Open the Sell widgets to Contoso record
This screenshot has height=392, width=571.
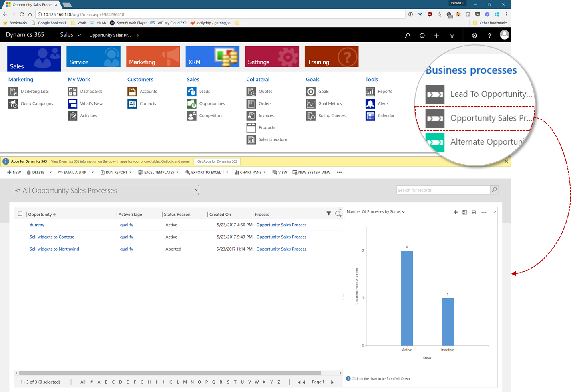click(x=52, y=237)
